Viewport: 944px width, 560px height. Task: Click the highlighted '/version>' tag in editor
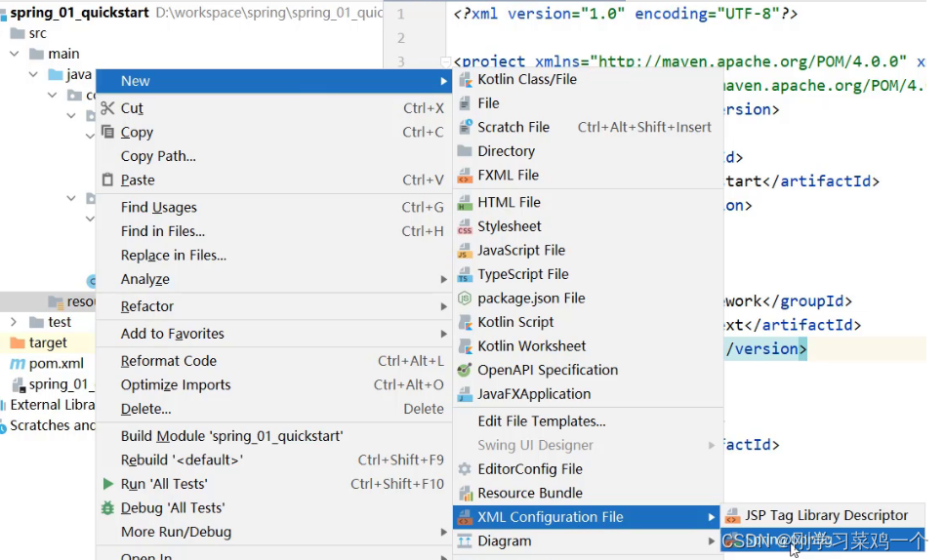(765, 349)
